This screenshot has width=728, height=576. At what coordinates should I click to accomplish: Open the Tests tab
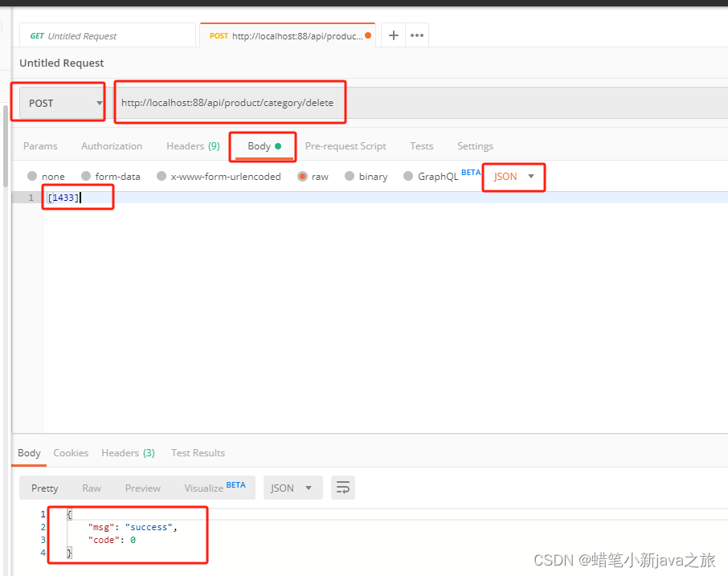tap(422, 146)
